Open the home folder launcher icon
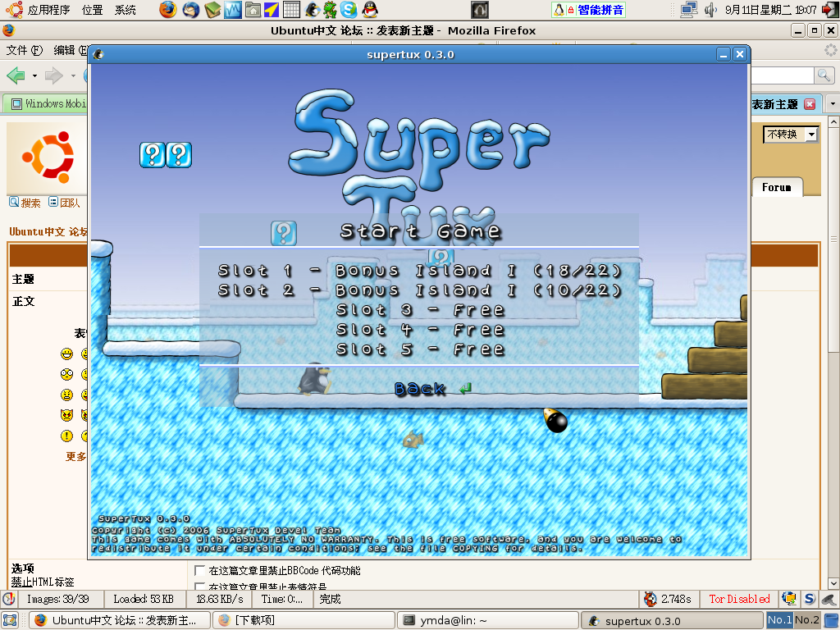The image size is (840, 630). pos(253,10)
